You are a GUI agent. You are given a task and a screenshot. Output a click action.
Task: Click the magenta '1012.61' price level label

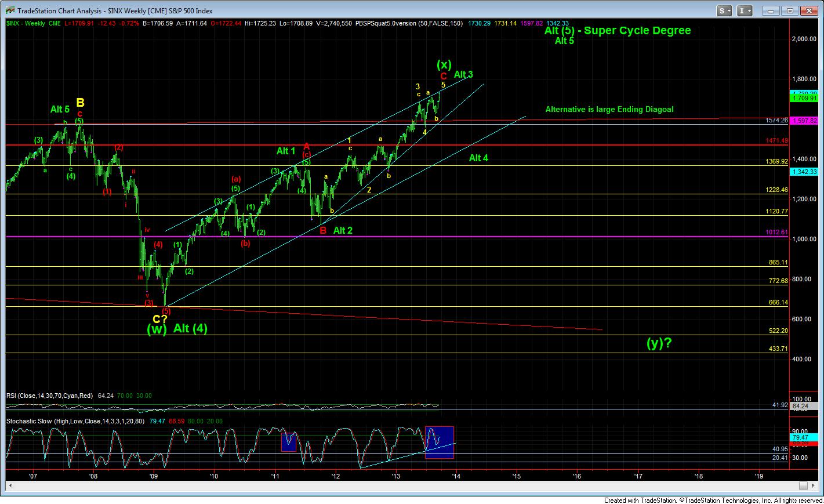click(776, 233)
